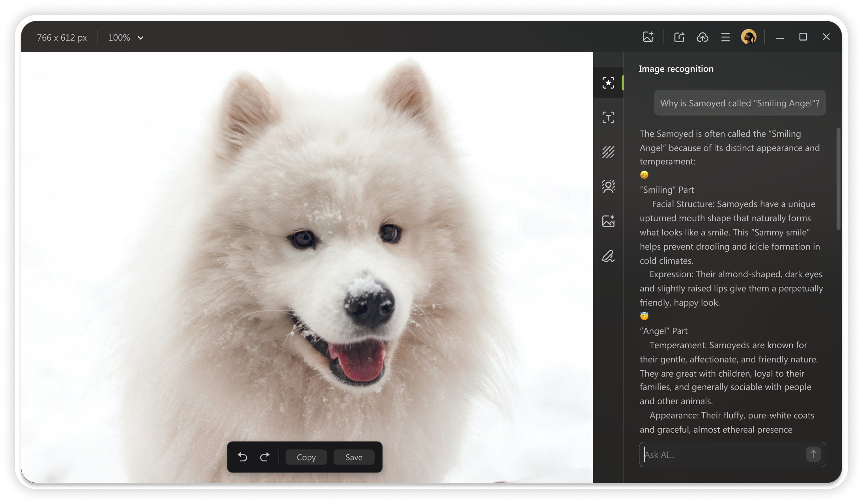Submit the AI question with the arrow button
The width and height of the screenshot is (863, 504).
tap(813, 454)
